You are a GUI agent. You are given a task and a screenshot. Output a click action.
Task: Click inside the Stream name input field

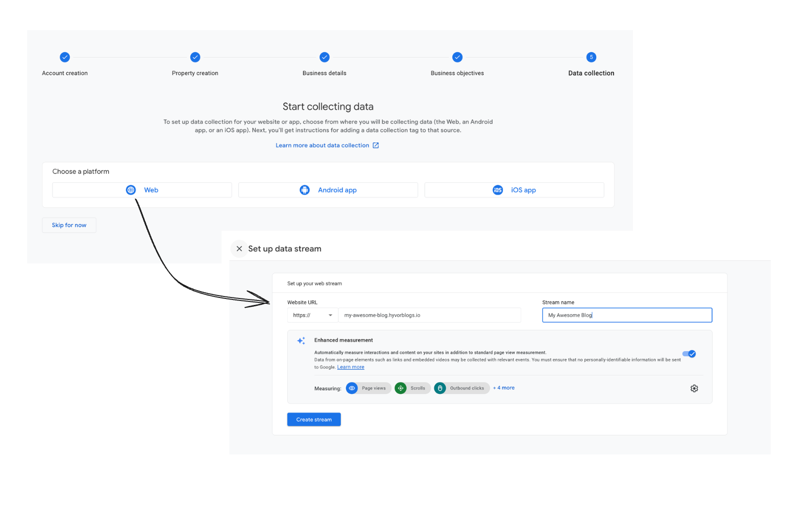tap(627, 315)
